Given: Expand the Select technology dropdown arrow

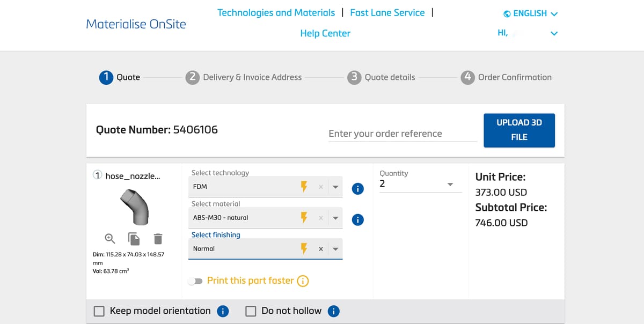Looking at the screenshot, I should (x=335, y=187).
